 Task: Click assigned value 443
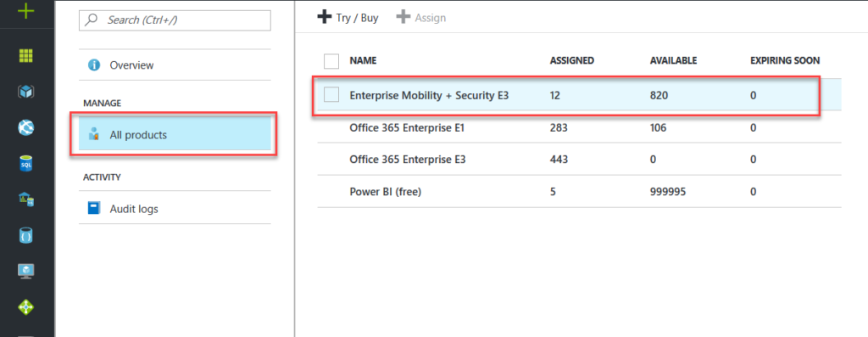click(559, 160)
